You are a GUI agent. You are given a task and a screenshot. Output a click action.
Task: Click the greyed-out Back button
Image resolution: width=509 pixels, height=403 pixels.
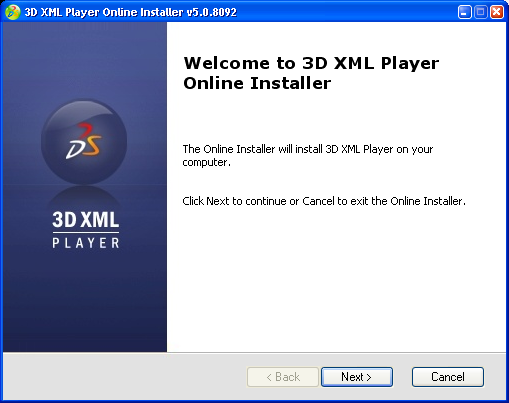pyautogui.click(x=283, y=377)
